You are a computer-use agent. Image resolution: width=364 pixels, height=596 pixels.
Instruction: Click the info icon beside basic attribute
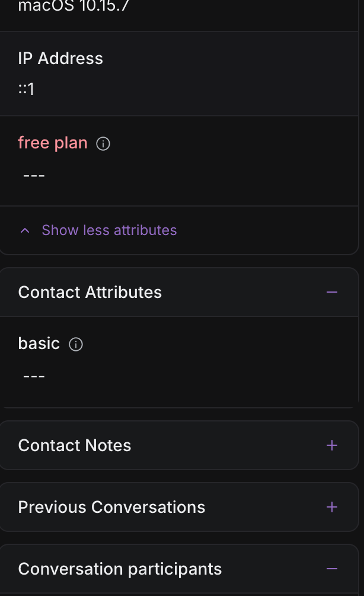tap(76, 344)
